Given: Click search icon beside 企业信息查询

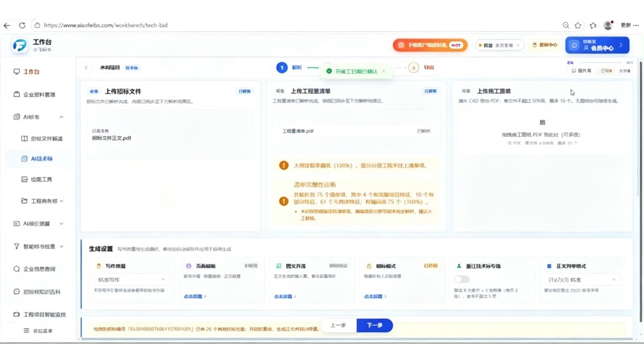Looking at the screenshot, I should click(x=17, y=269).
